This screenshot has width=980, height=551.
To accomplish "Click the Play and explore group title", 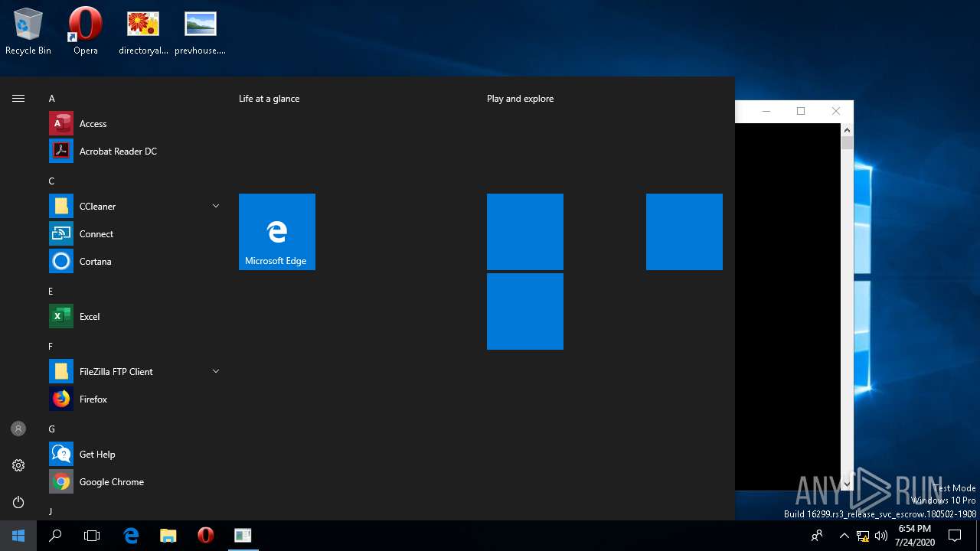I will (520, 99).
